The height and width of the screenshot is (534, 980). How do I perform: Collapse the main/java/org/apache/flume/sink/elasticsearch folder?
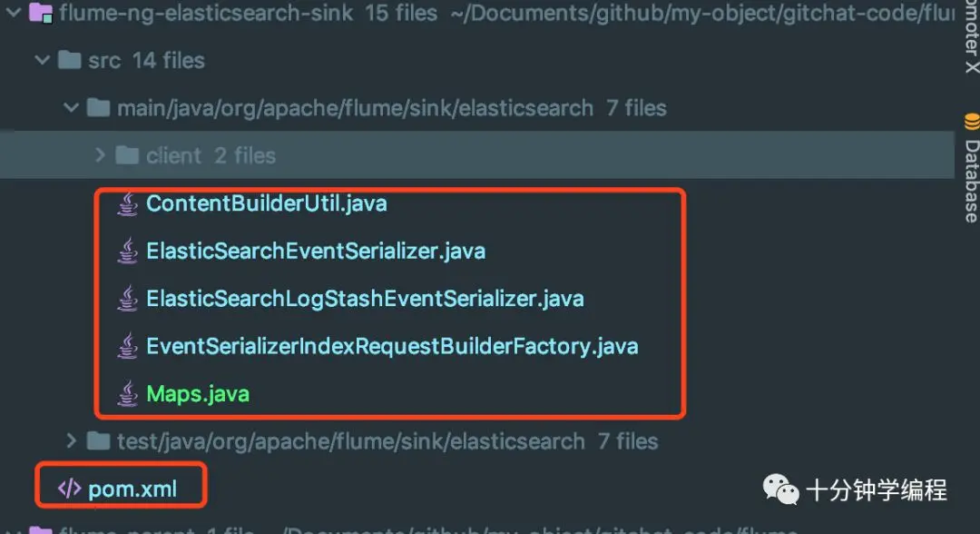pyautogui.click(x=70, y=108)
